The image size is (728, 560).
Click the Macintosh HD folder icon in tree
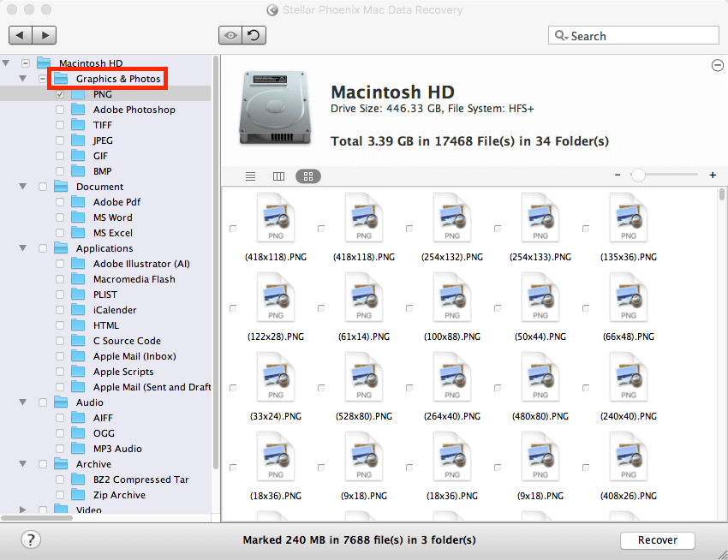[44, 63]
